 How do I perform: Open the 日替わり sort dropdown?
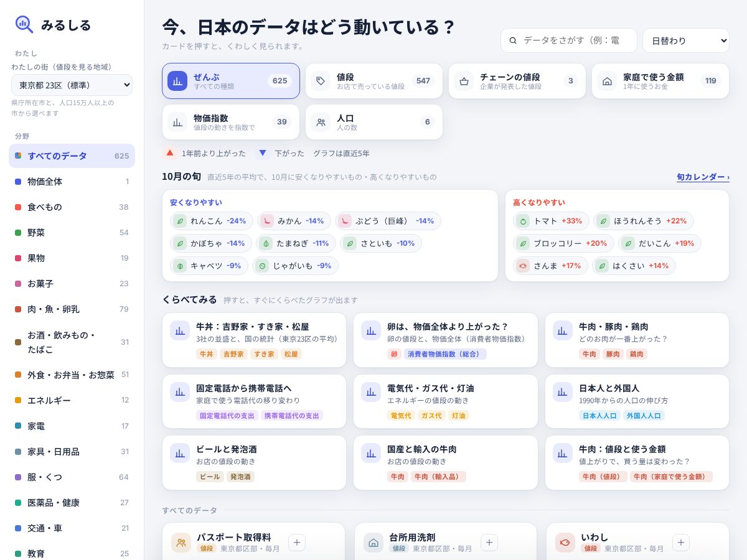pos(686,40)
